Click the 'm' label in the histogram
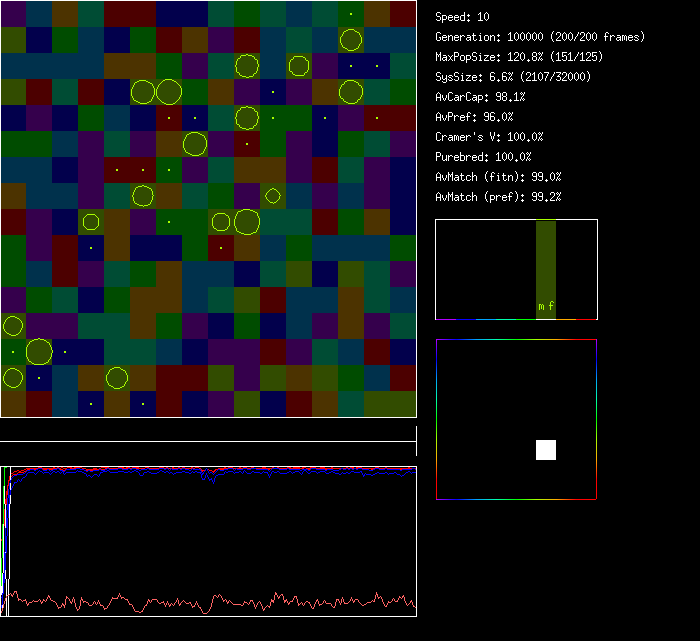The height and width of the screenshot is (641, 700). (541, 307)
